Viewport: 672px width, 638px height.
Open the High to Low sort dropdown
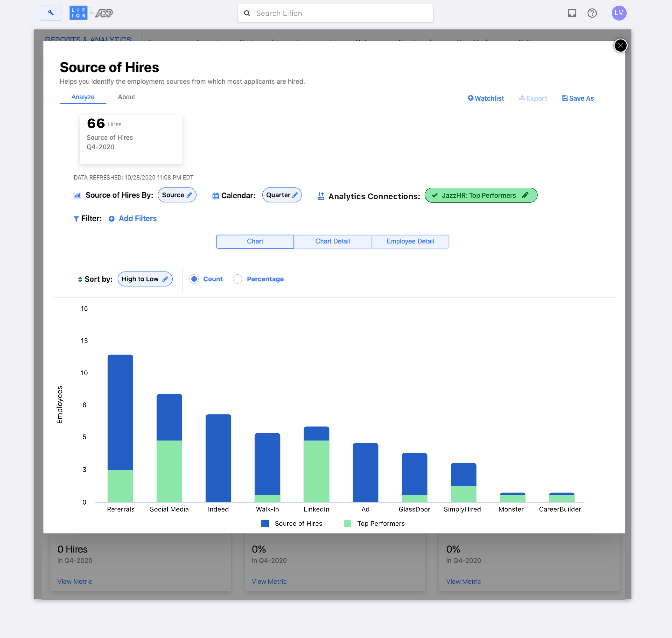(145, 279)
